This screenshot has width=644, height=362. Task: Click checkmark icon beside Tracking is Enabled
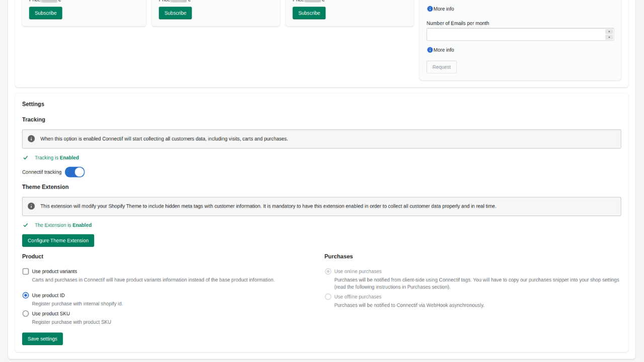click(x=26, y=158)
